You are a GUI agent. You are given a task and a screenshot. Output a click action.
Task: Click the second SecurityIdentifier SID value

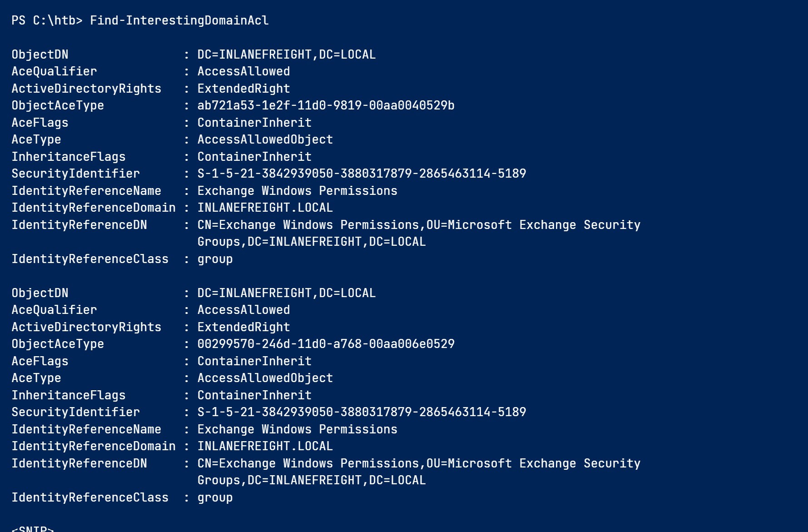point(362,412)
